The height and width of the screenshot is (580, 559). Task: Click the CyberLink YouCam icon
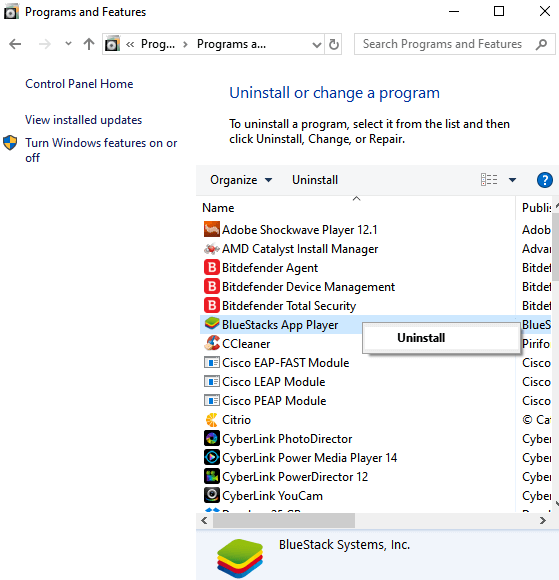click(x=212, y=496)
